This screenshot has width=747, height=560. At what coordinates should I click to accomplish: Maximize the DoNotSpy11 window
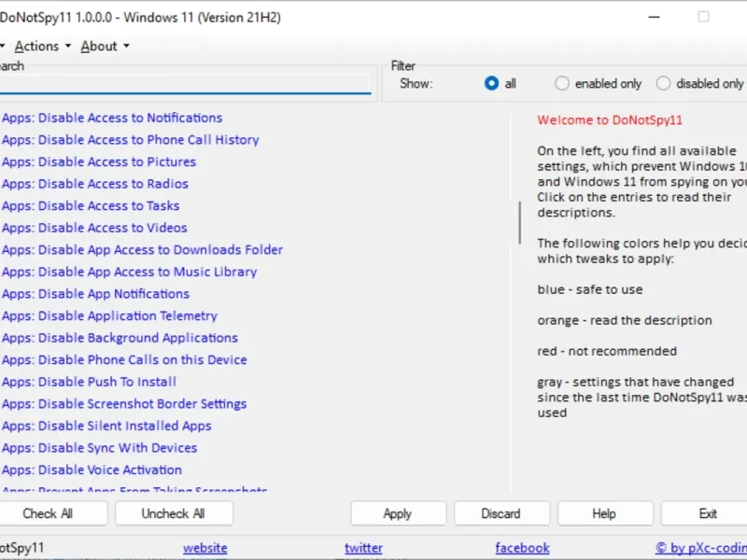703,17
